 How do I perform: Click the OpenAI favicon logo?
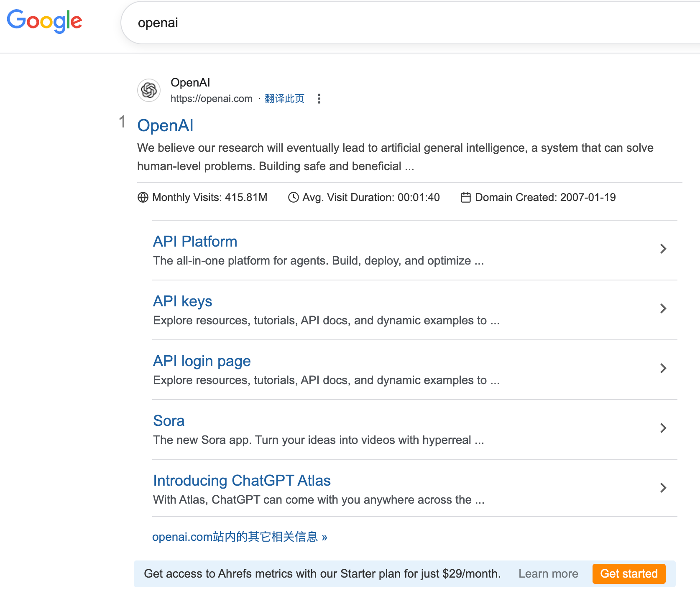click(149, 90)
